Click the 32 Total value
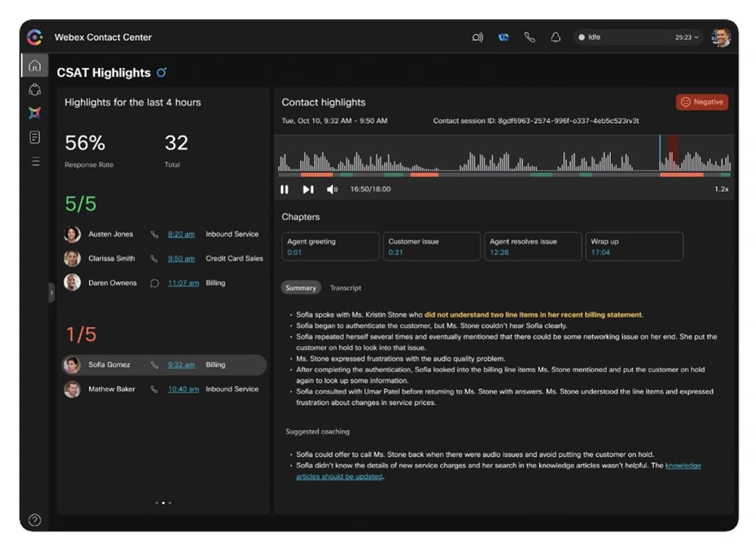The image size is (756, 548). tap(176, 143)
